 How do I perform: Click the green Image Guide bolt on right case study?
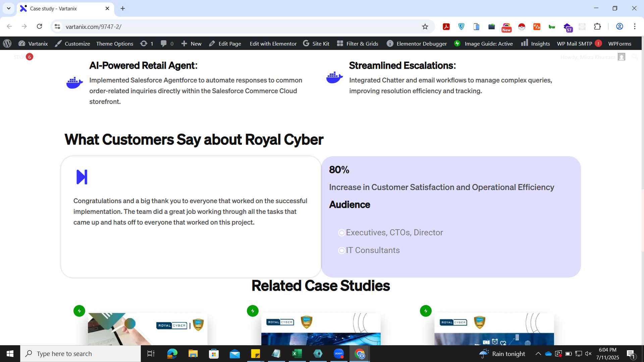(x=426, y=311)
